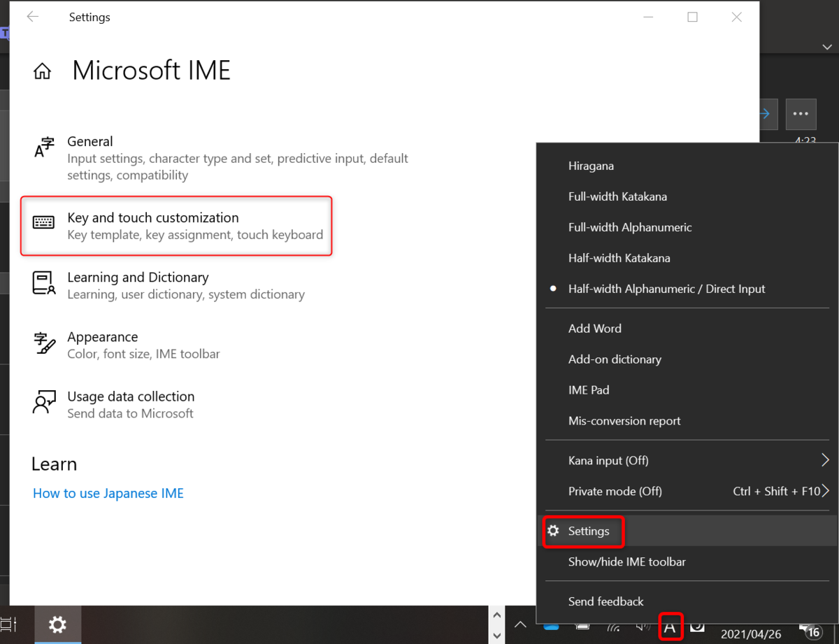The height and width of the screenshot is (644, 839).
Task: Maximize the Settings window
Action: [x=692, y=17]
